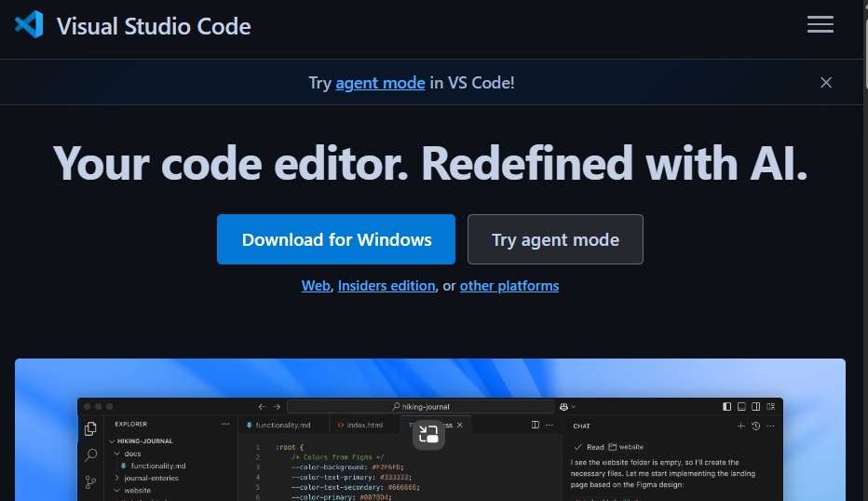Click the Try agent mode button
Viewport: 868px width, 501px height.
[555, 239]
